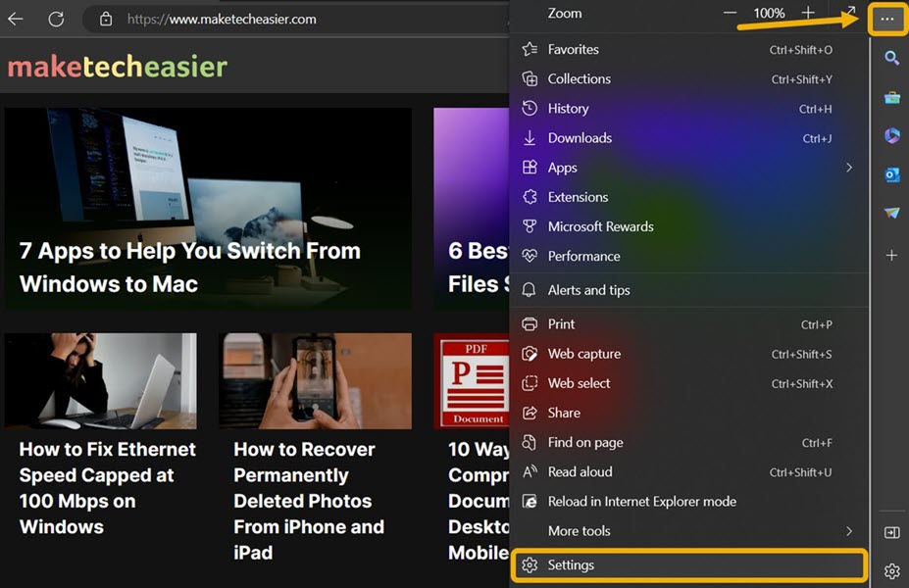The height and width of the screenshot is (588, 909).
Task: Customize sidebar with the plus icon
Action: pos(891,255)
